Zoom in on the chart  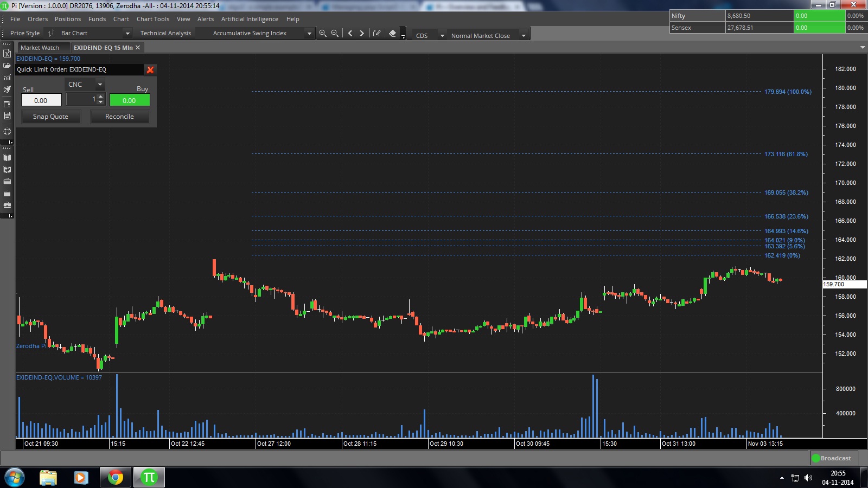tap(323, 33)
